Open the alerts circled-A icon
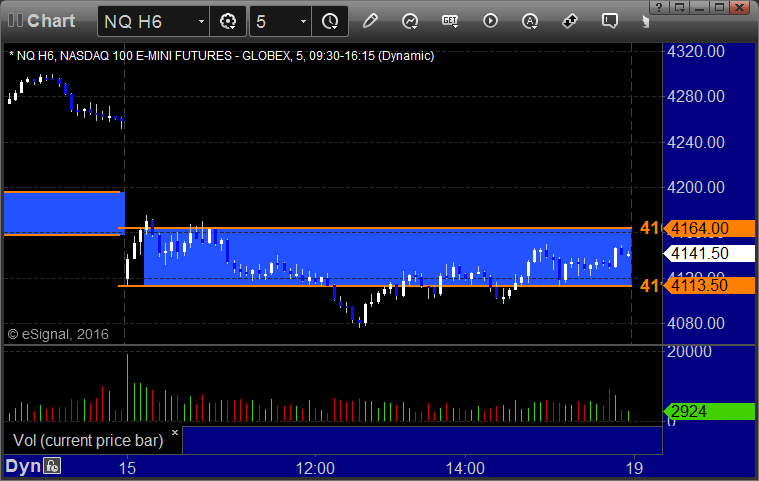This screenshot has width=759, height=481. (x=530, y=21)
